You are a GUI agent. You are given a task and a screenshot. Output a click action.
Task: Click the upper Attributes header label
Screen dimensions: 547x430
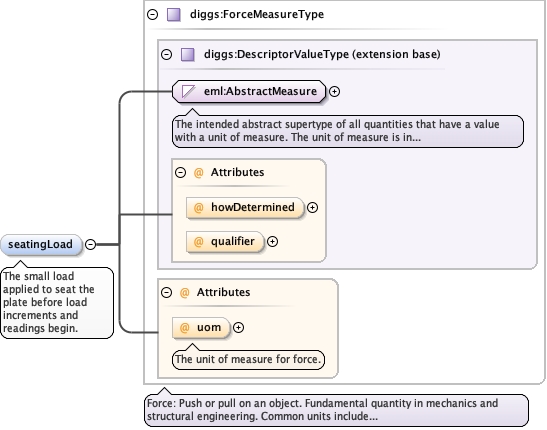(x=237, y=172)
